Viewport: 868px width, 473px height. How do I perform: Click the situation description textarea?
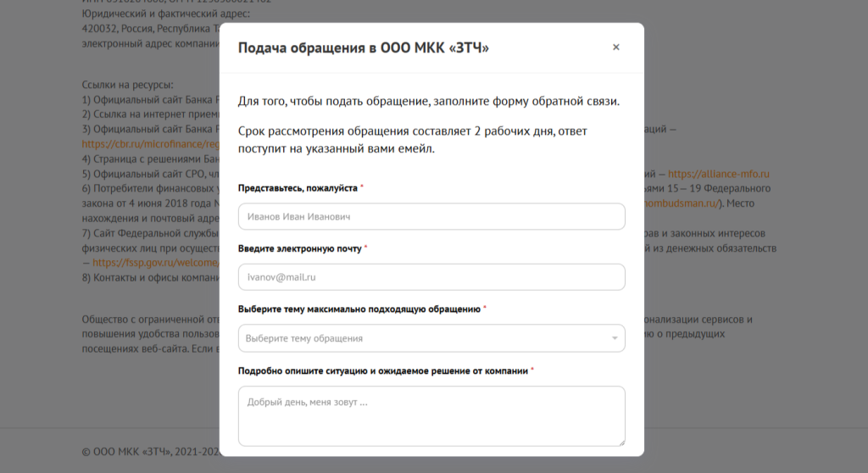point(431,416)
